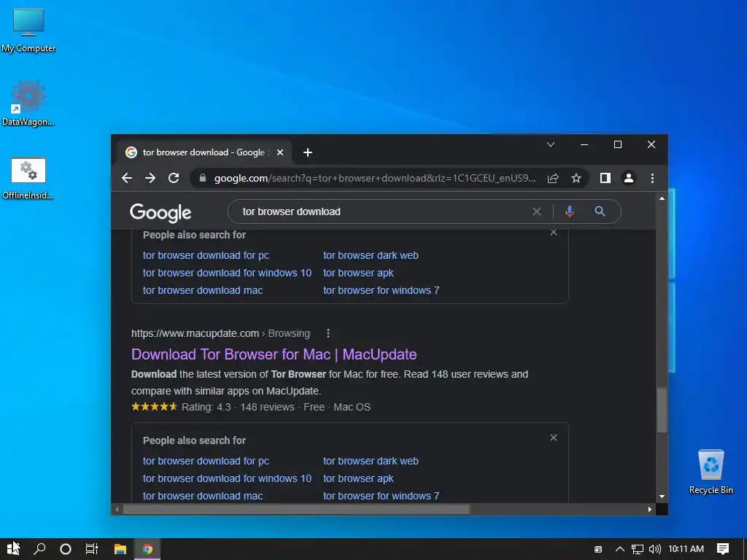Open lower 'tor browser download for windows 10' suggestion

pyautogui.click(x=228, y=478)
